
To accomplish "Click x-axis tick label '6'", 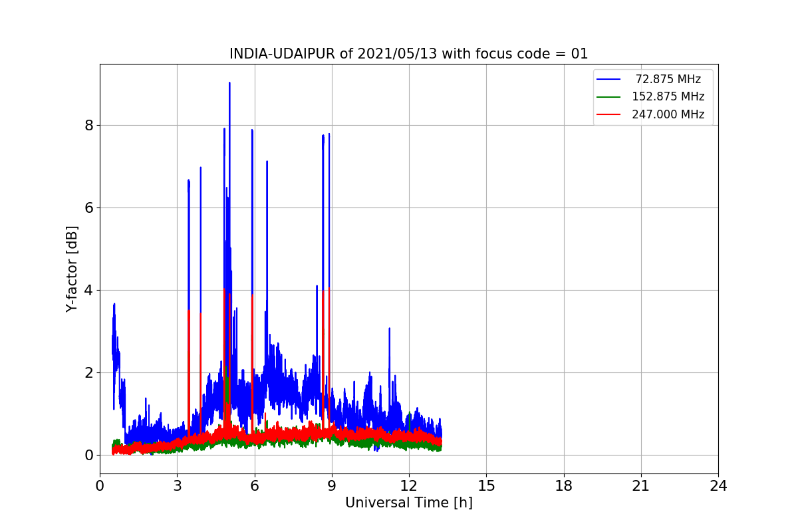I will [x=255, y=486].
